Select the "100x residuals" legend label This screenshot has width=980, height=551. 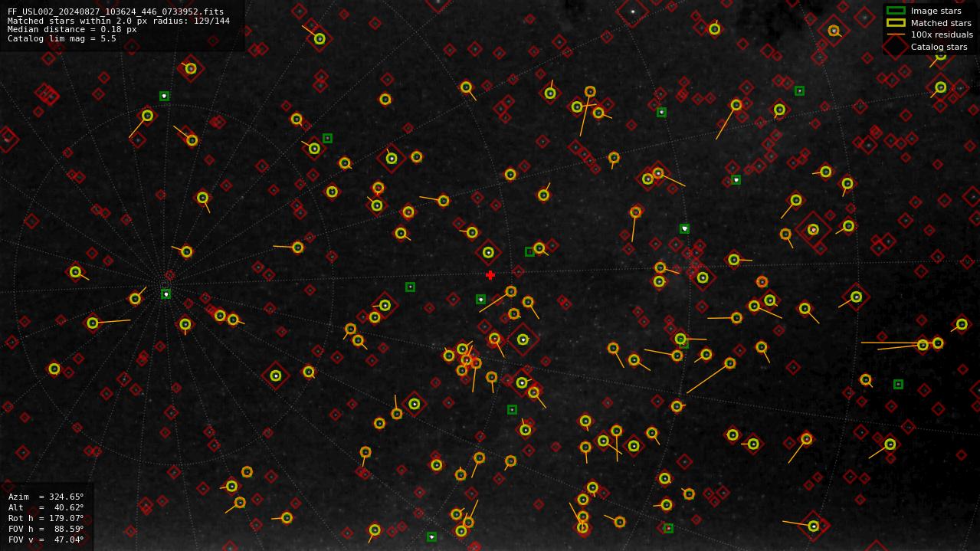tap(942, 34)
